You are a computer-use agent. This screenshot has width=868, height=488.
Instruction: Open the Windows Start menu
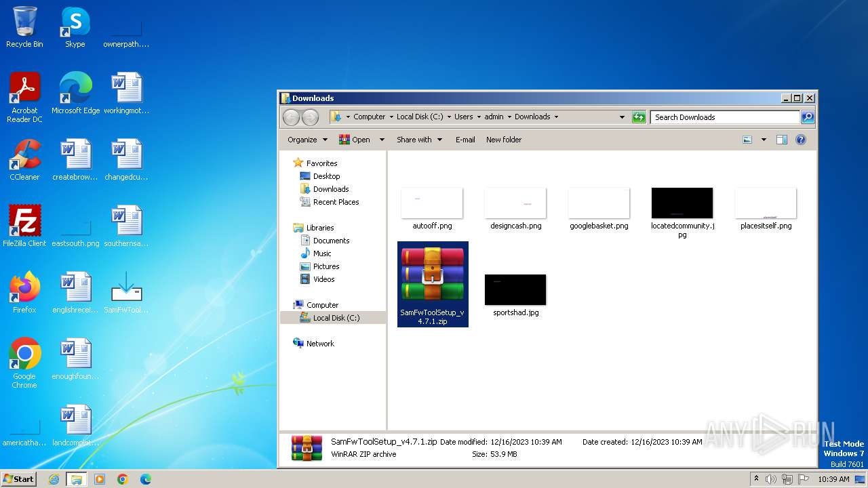(19, 479)
